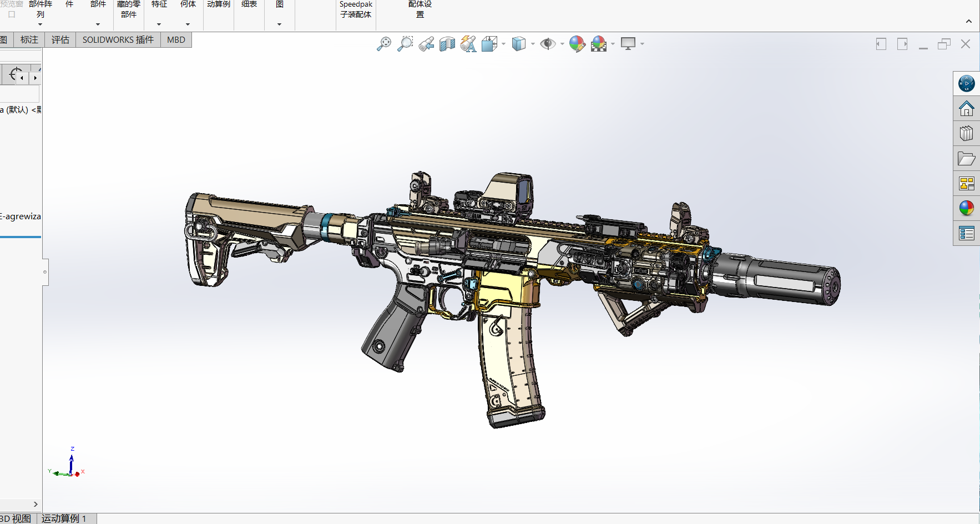The image size is (980, 524).
Task: Switch to the 标注 tab
Action: pos(29,39)
